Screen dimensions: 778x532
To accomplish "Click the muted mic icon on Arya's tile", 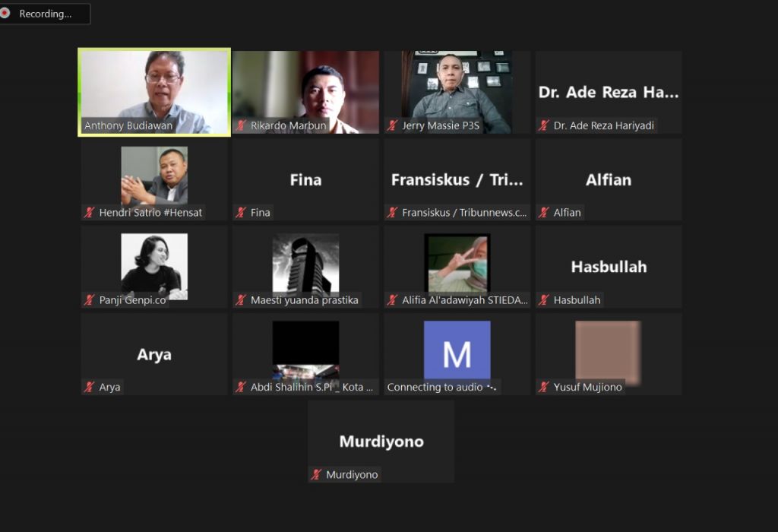I will (89, 388).
